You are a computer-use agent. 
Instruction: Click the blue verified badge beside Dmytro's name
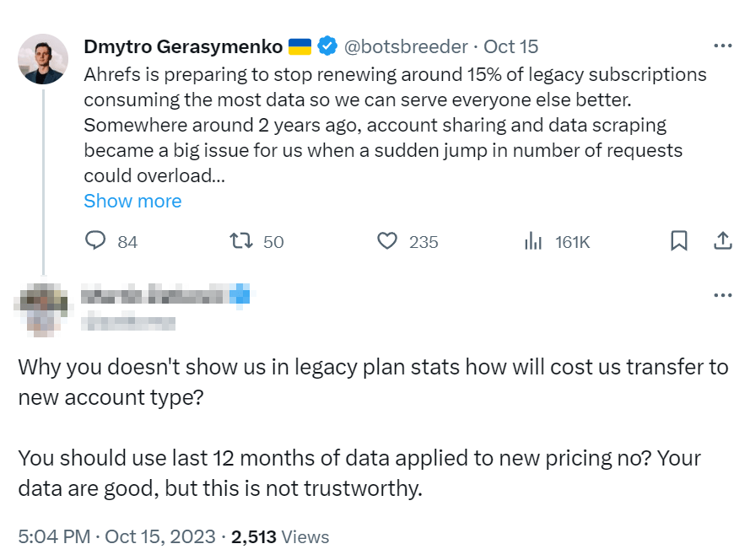coord(327,46)
